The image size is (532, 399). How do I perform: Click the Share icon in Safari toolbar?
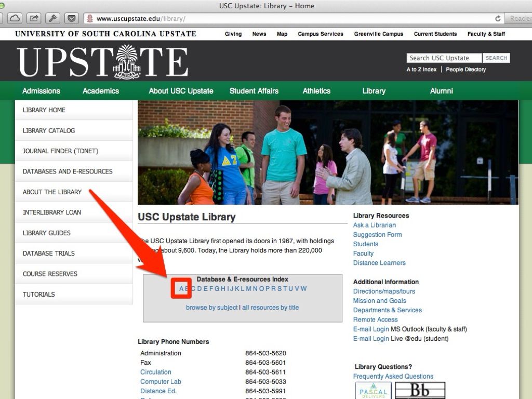tap(33, 18)
